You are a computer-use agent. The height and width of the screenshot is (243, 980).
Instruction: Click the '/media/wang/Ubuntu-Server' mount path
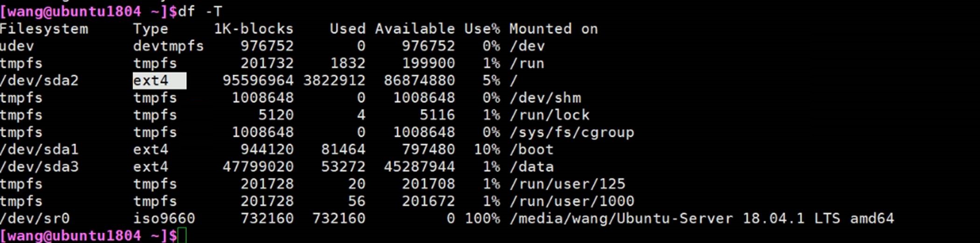(x=621, y=218)
